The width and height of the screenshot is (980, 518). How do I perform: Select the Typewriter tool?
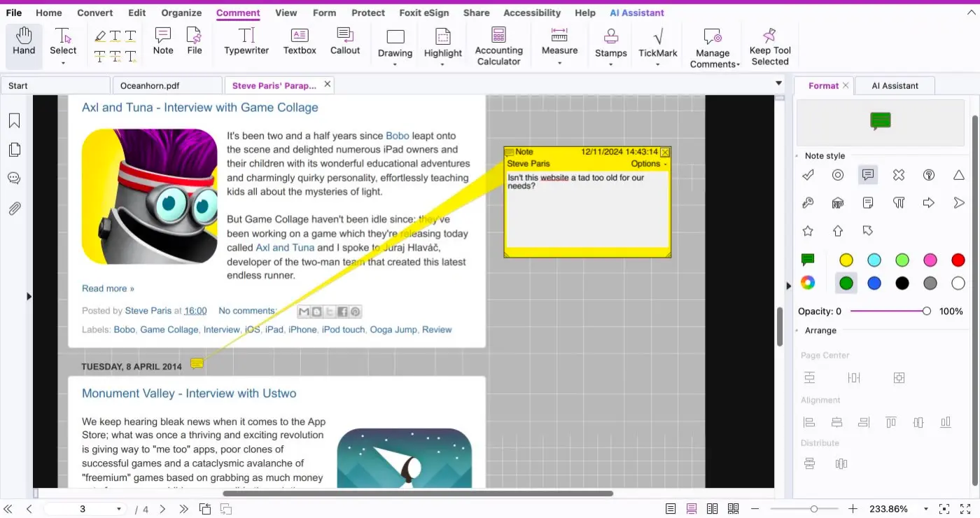point(246,42)
